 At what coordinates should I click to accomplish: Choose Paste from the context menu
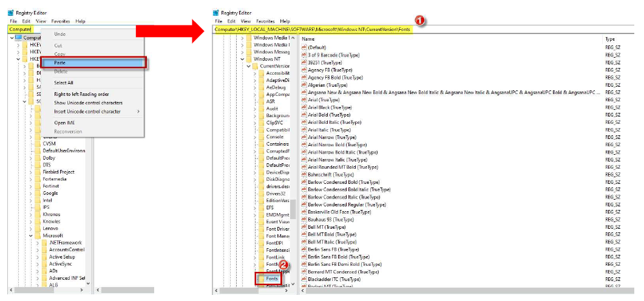coord(98,63)
